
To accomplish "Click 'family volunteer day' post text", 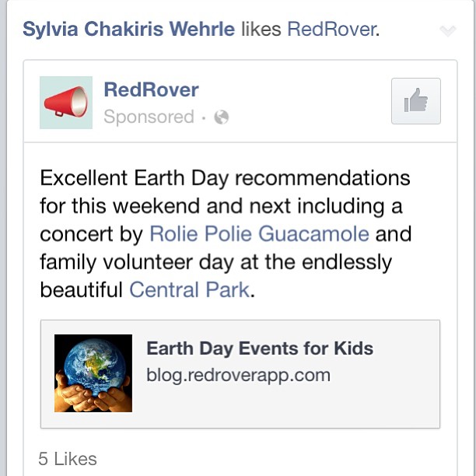I will pos(137,262).
